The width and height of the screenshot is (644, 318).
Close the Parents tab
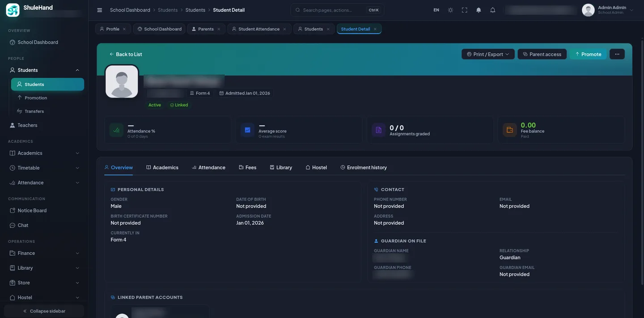(x=219, y=29)
